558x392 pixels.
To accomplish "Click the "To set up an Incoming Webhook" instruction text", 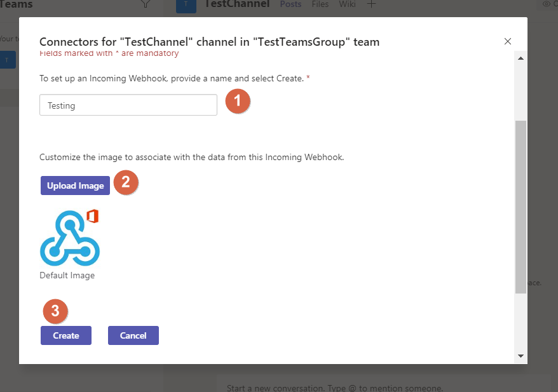I will tap(172, 78).
